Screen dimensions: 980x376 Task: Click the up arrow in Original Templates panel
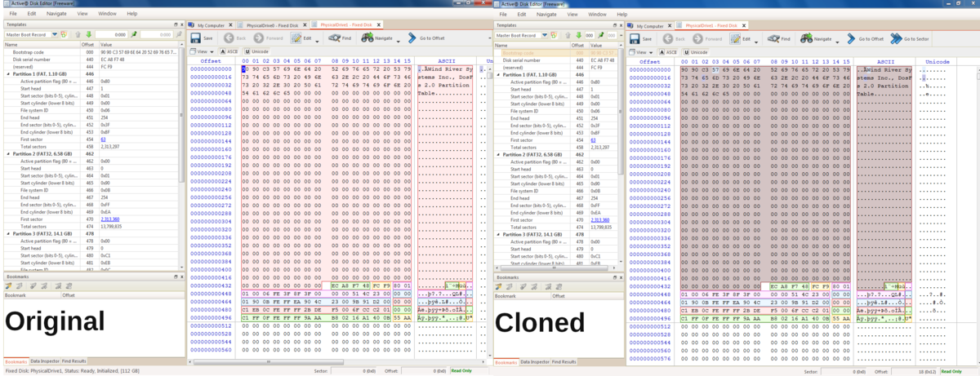coord(78,34)
